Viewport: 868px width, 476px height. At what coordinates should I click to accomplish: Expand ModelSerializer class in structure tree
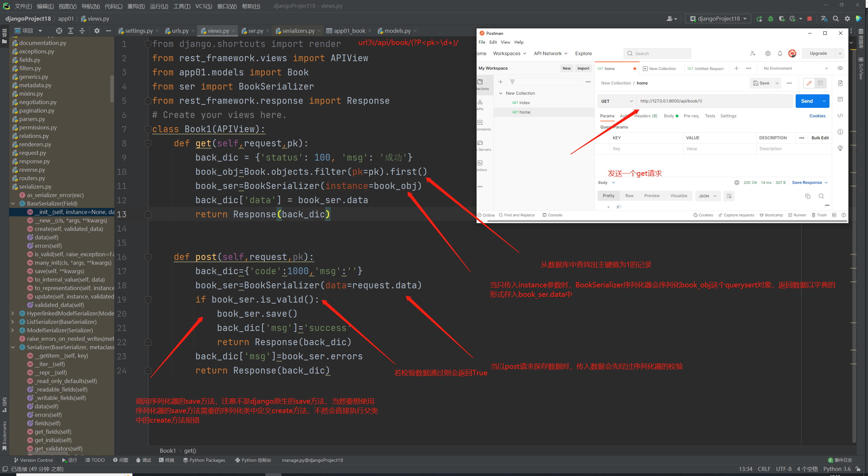coord(13,330)
